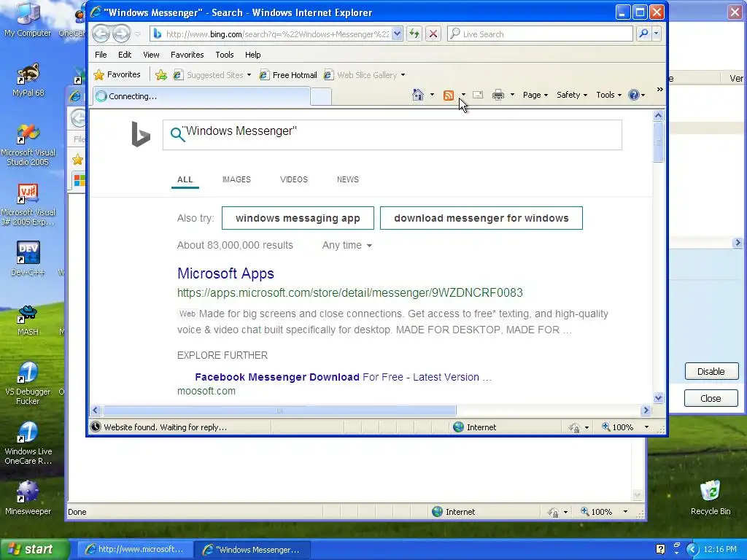Open MyPal 68 desktop icon
Image resolution: width=747 pixels, height=560 pixels.
coord(28,80)
